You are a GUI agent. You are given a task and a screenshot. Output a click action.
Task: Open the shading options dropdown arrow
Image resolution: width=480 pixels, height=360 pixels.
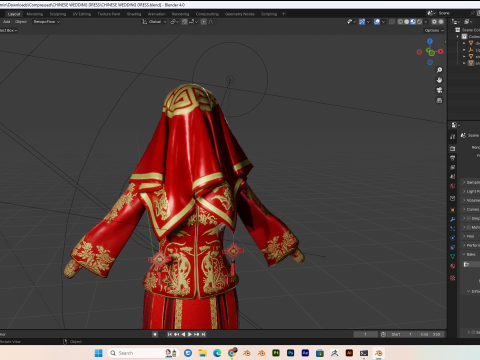[425, 22]
